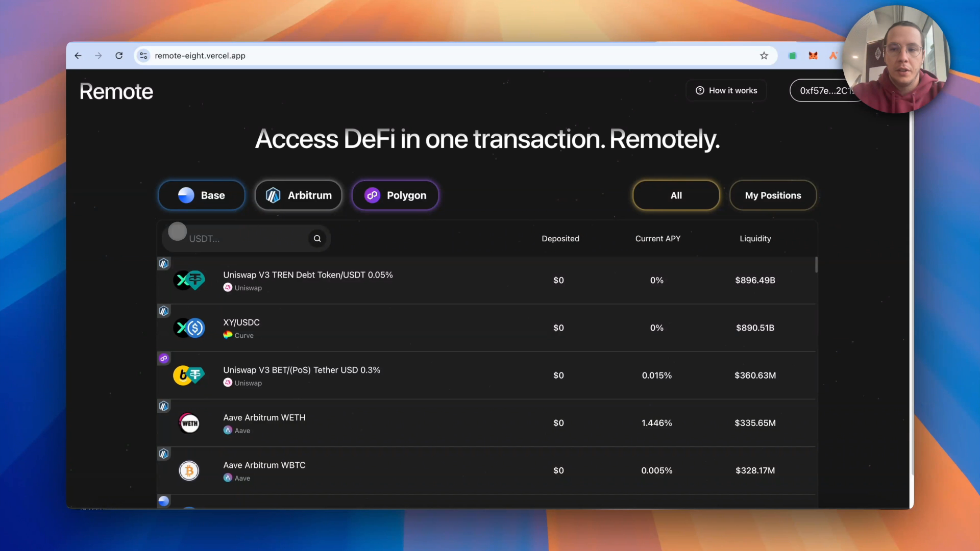Click the browser forward arrow

tap(99, 56)
